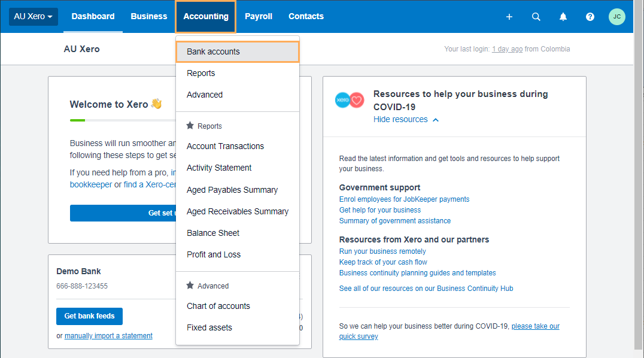
Task: Collapse resources with Hide resources chevron
Action: click(436, 120)
